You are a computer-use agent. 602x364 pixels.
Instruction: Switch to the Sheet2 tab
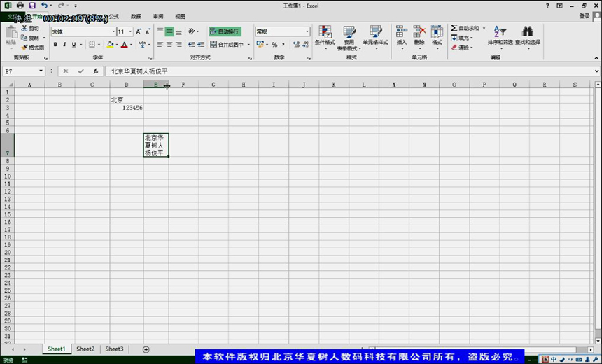point(85,349)
